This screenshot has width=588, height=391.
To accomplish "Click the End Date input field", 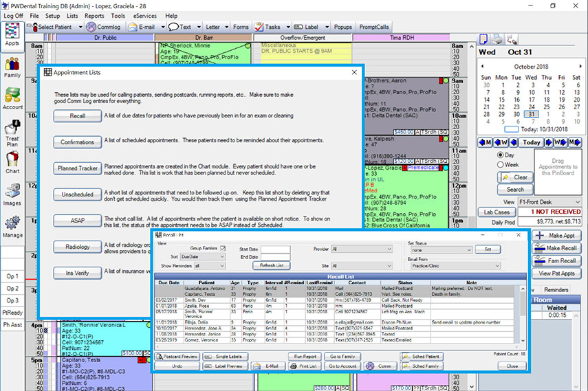I will [276, 257].
